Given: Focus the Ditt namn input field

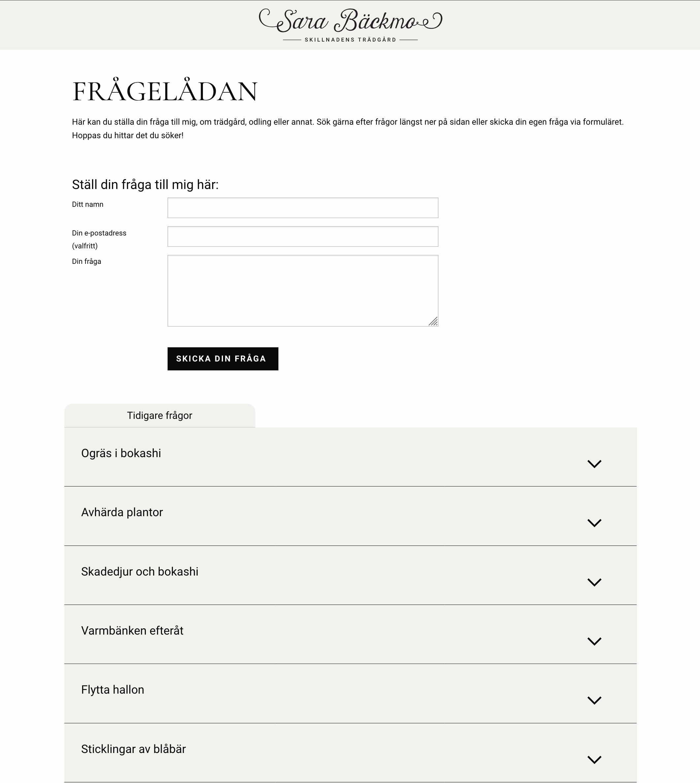Looking at the screenshot, I should 303,208.
